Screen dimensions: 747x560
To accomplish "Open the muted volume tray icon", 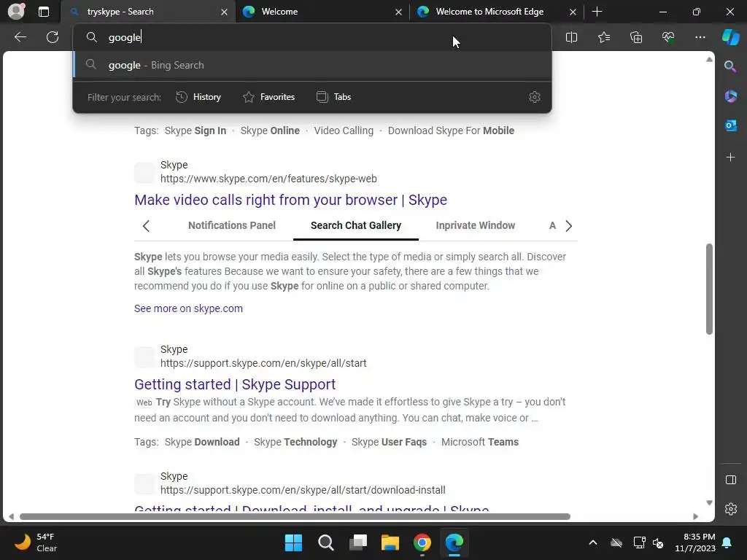I will tap(659, 542).
